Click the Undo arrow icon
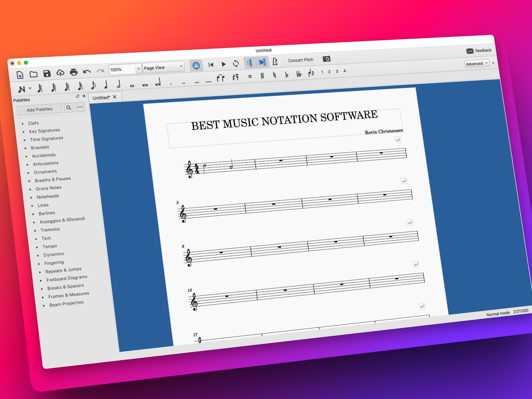 coord(87,71)
